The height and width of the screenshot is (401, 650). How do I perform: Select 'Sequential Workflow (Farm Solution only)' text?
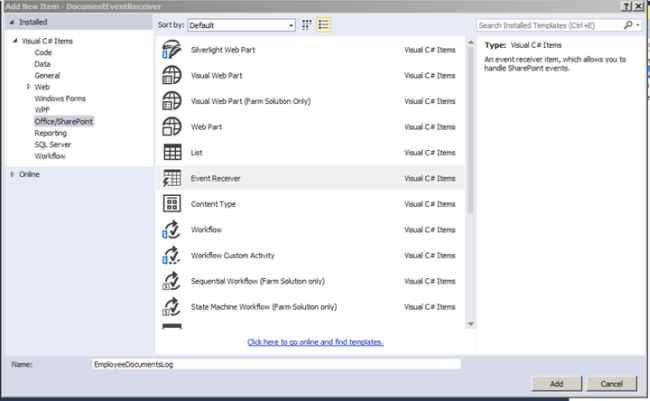257,281
